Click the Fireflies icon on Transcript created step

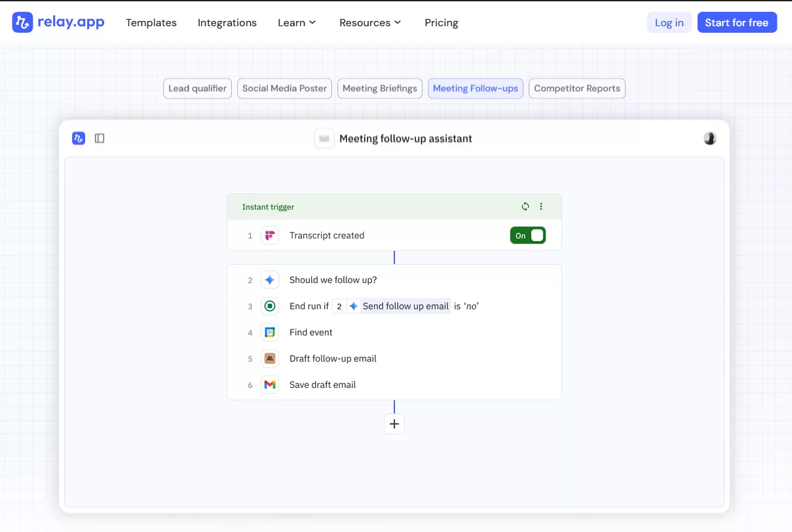pos(270,235)
